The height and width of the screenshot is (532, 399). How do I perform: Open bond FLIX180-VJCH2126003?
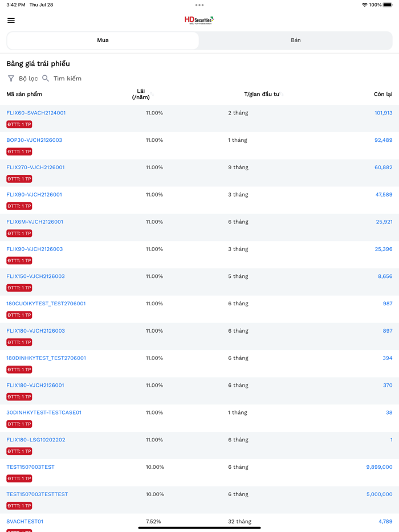pyautogui.click(x=36, y=331)
